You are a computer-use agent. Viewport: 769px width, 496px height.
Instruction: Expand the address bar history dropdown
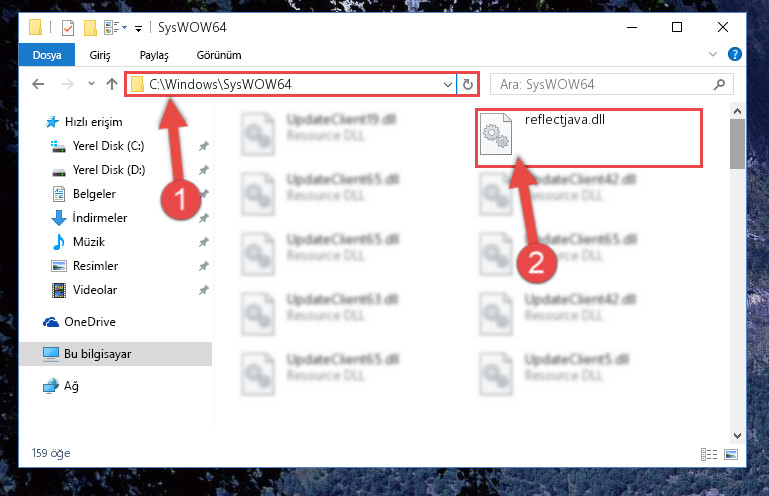(x=447, y=84)
